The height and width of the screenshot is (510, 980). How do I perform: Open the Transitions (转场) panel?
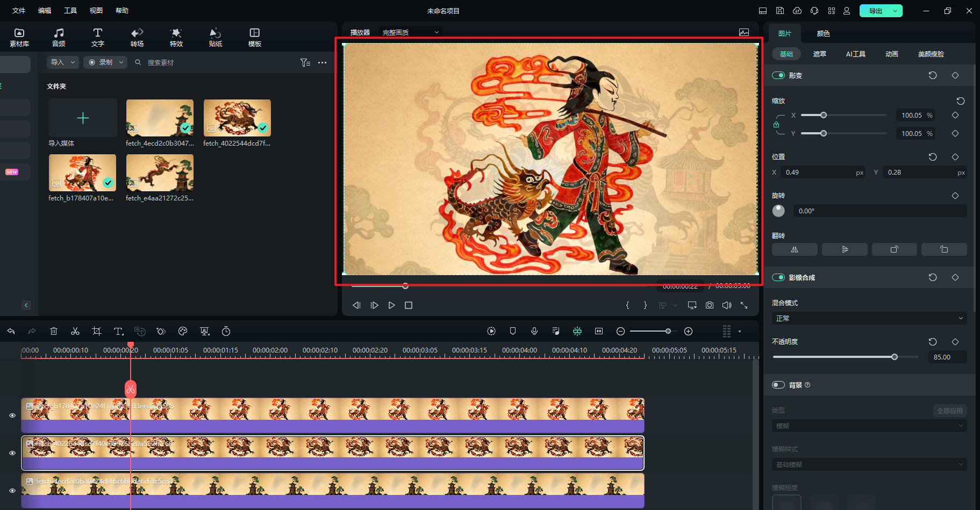tap(137, 37)
